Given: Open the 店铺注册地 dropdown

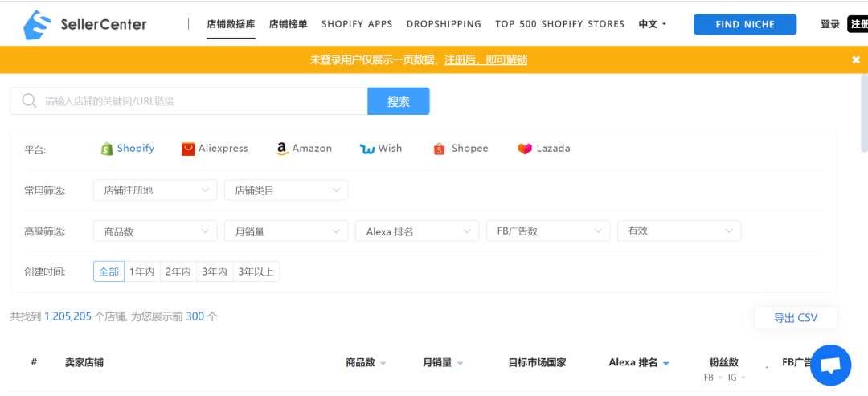Looking at the screenshot, I should 155,190.
